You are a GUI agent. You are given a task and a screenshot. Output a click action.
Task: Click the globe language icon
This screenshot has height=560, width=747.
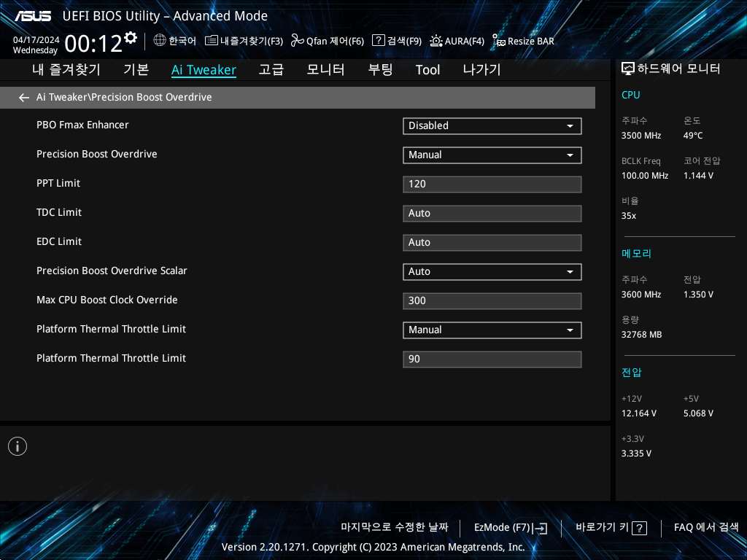pyautogui.click(x=160, y=40)
